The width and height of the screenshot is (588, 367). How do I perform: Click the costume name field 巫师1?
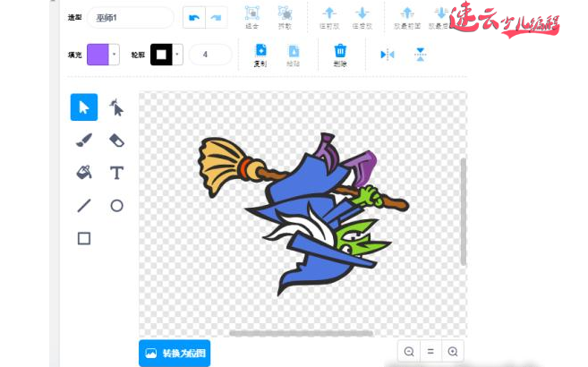tap(131, 17)
